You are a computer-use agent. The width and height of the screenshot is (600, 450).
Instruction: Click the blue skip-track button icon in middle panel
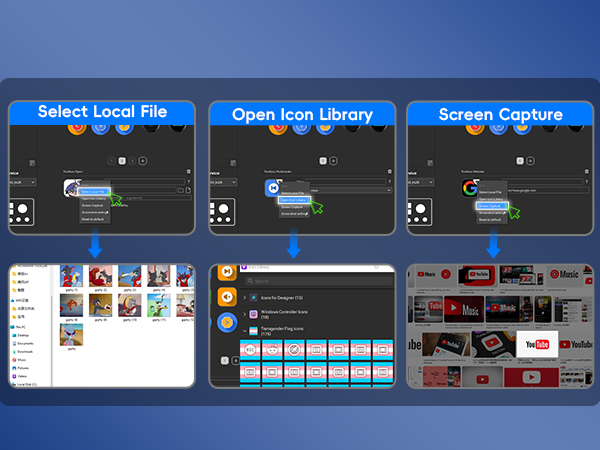pyautogui.click(x=271, y=189)
